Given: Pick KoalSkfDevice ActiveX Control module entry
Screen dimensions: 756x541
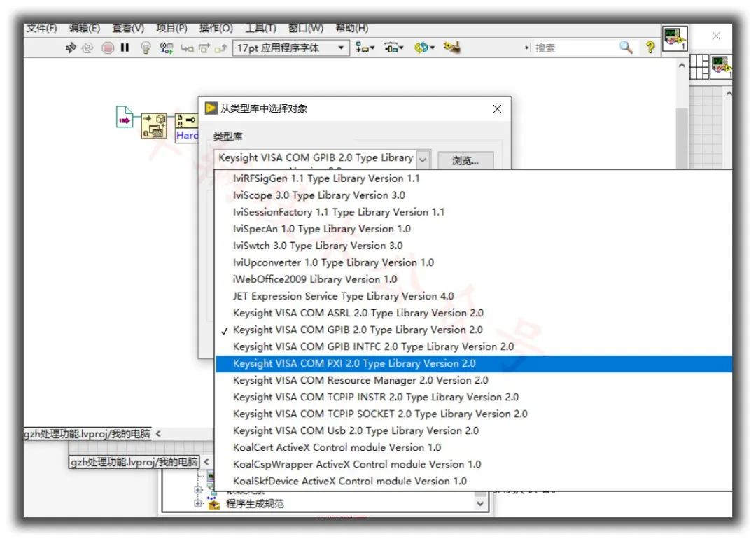Looking at the screenshot, I should click(473, 482).
